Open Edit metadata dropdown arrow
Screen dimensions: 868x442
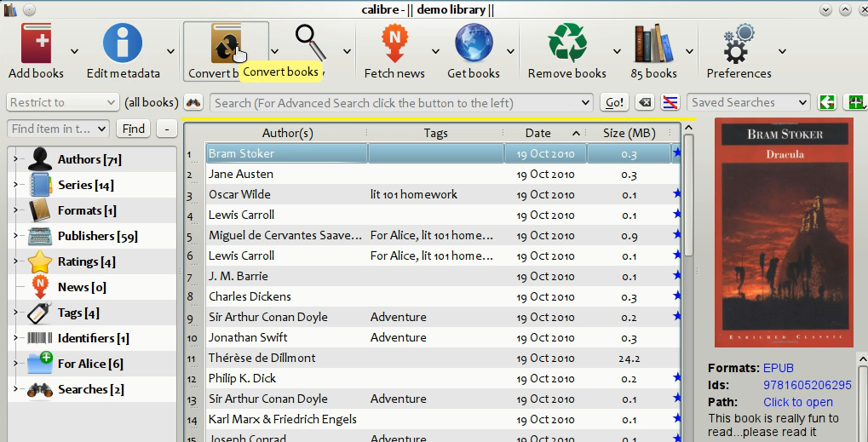pyautogui.click(x=170, y=51)
